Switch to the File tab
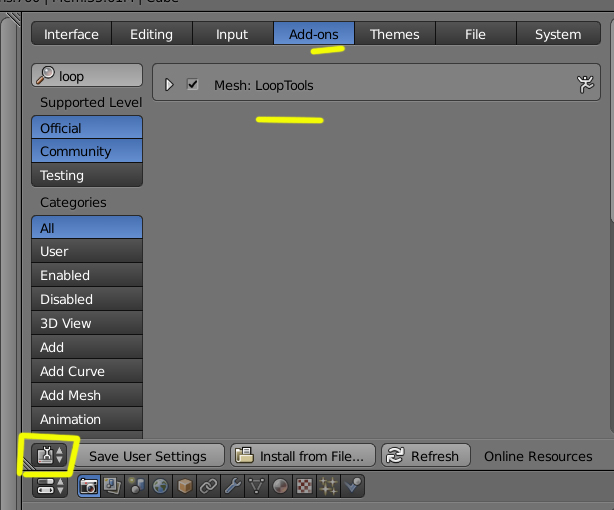This screenshot has height=510, width=614. coord(475,34)
